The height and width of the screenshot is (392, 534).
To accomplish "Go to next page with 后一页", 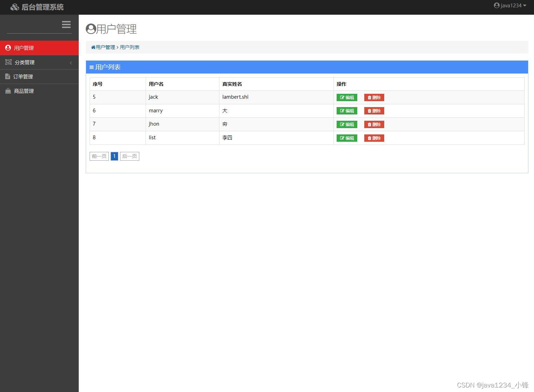I will click(x=129, y=156).
